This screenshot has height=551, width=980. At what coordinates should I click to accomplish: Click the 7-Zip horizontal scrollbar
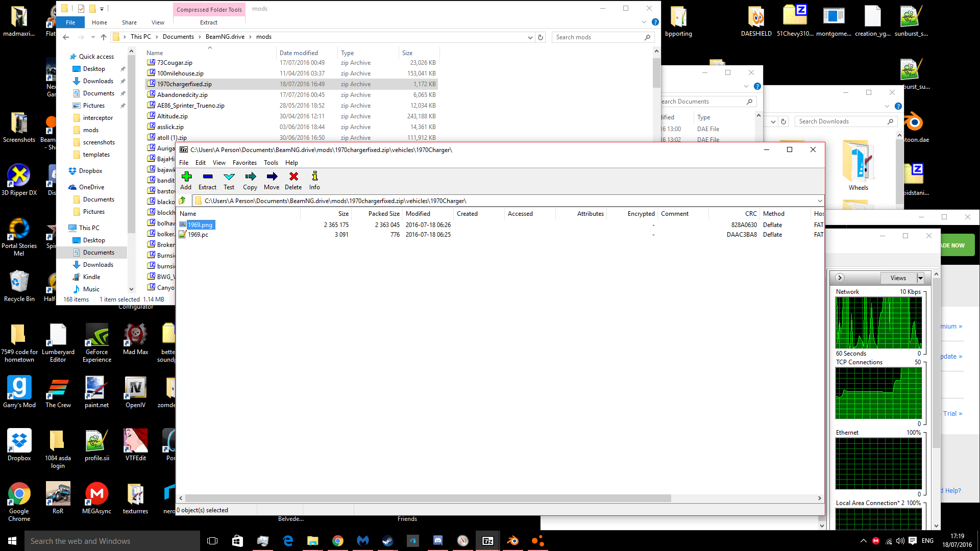tap(428, 498)
